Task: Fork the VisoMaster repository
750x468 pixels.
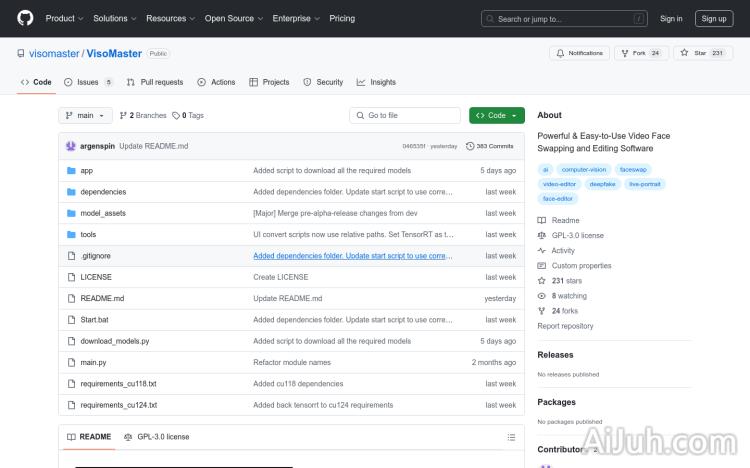Action: (641, 53)
